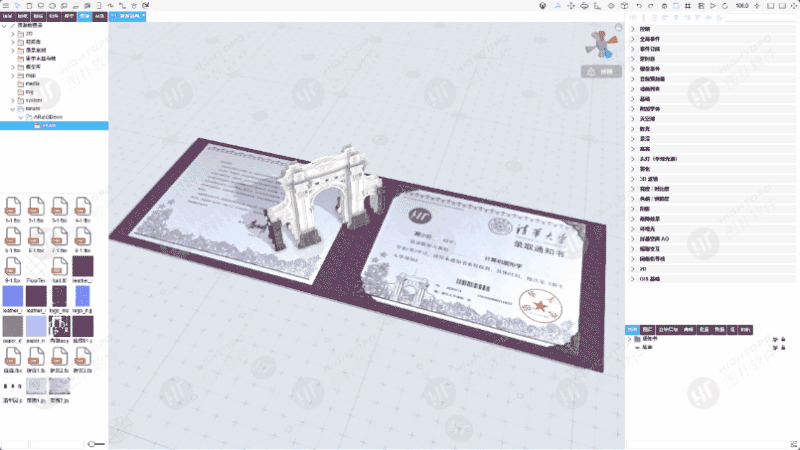Toggle visibility on first object list row

[x=775, y=339]
